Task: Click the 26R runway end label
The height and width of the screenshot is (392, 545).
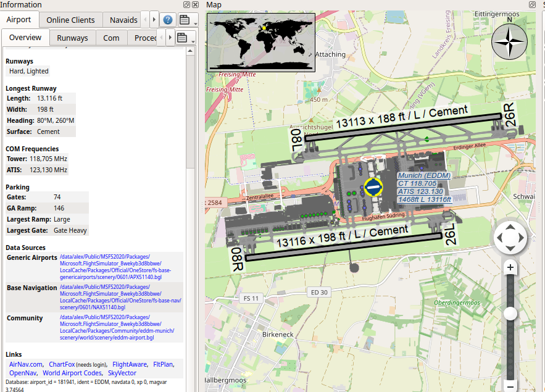Action: [x=509, y=115]
